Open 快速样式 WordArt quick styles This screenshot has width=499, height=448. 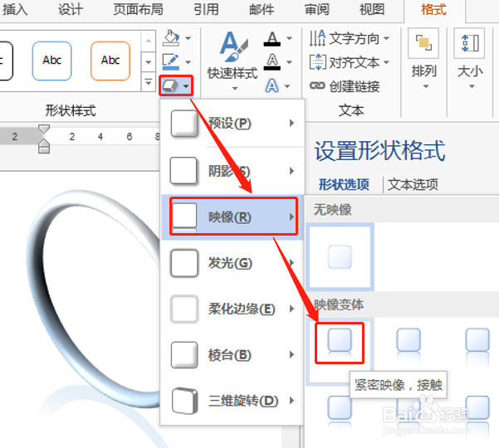(x=232, y=61)
